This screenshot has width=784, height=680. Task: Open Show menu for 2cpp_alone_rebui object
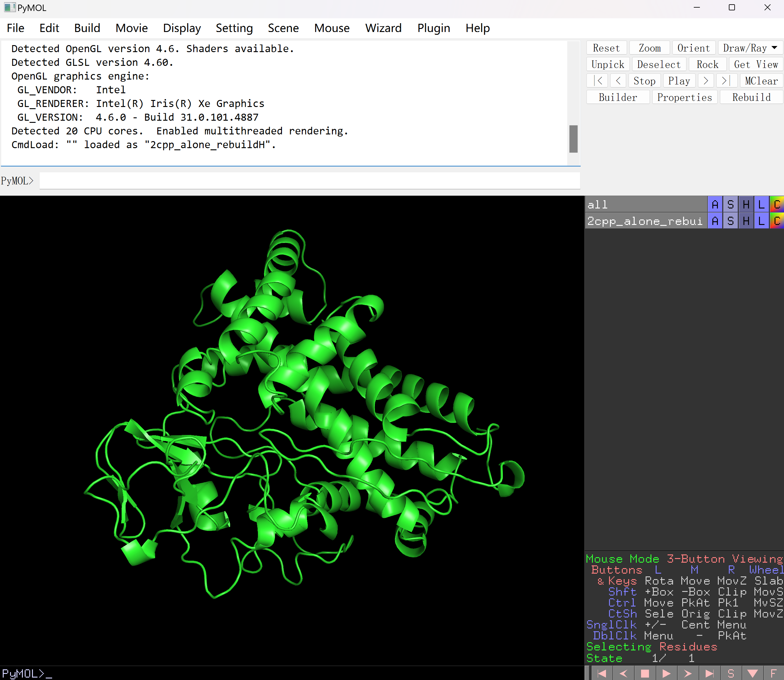pyautogui.click(x=730, y=221)
